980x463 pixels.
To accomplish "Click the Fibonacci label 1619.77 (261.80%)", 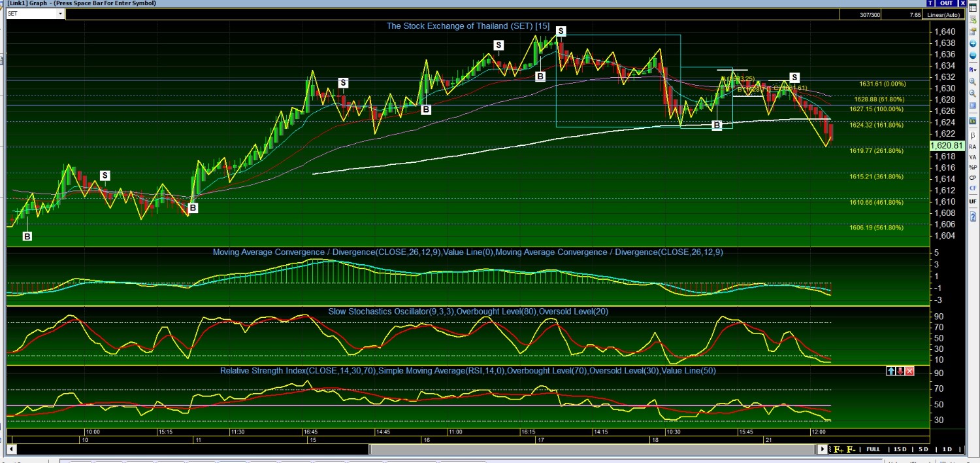I will coord(876,150).
